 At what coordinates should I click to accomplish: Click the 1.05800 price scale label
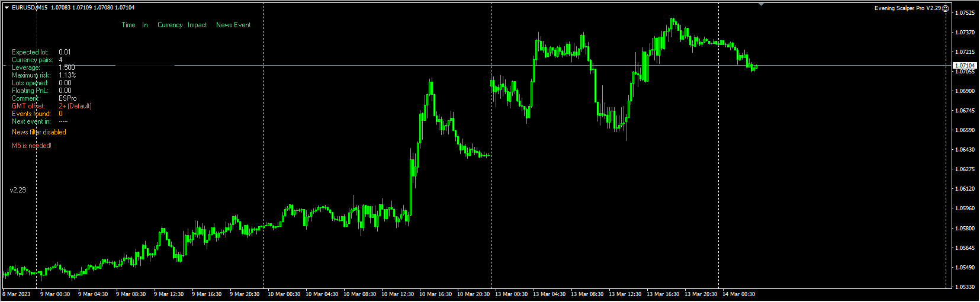965,229
